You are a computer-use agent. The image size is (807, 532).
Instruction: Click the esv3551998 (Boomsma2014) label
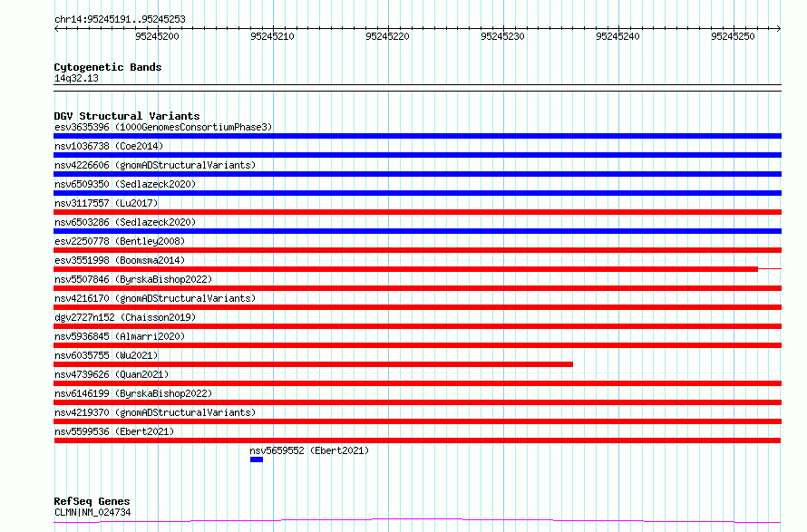tap(120, 260)
